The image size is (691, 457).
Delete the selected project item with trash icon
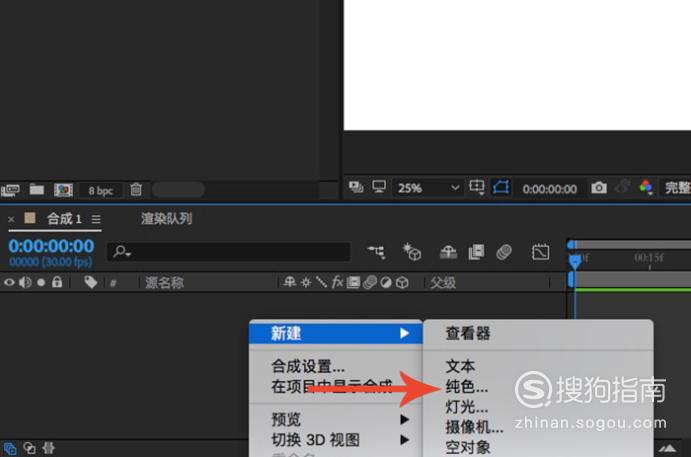[x=136, y=189]
